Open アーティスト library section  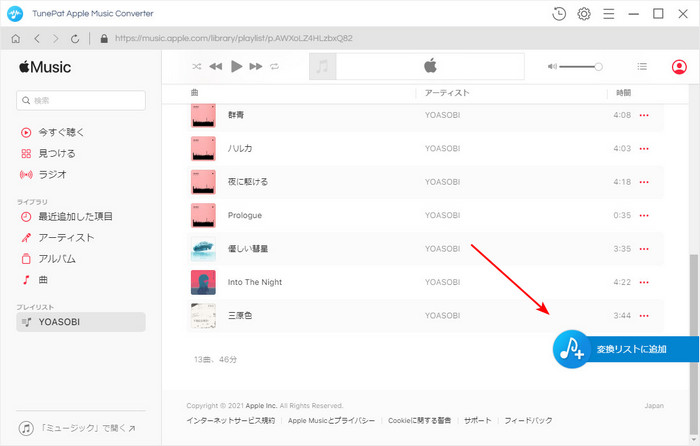[58, 238]
